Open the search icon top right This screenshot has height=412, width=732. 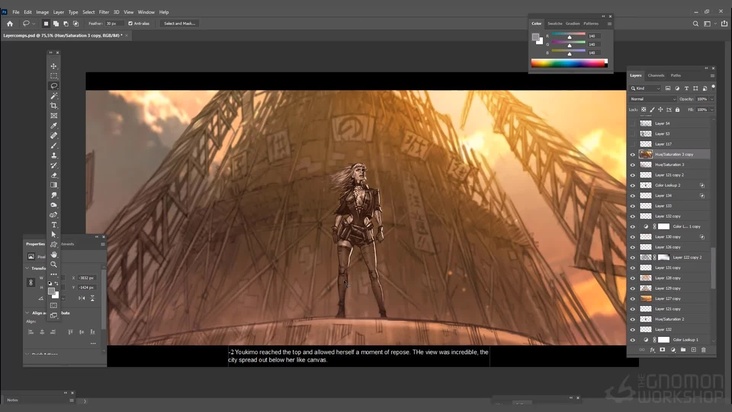[696, 23]
